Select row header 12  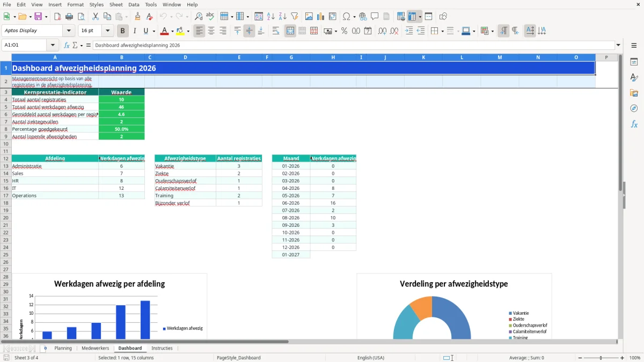click(6, 158)
